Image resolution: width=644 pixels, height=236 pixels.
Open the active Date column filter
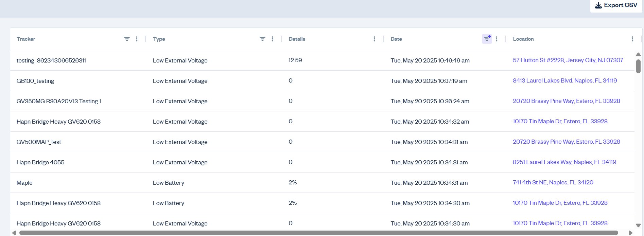pos(487,39)
